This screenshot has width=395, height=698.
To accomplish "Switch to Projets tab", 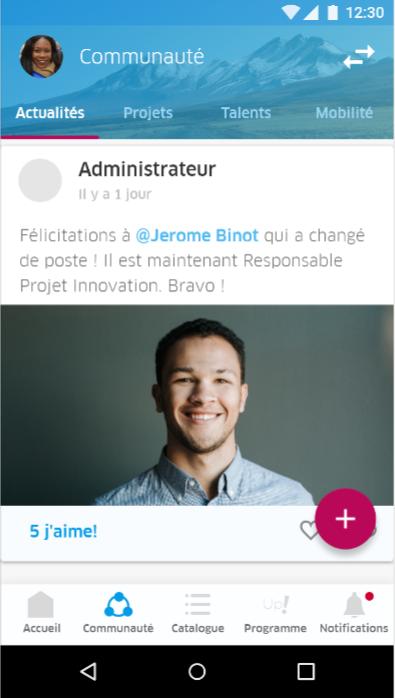I will coord(148,113).
